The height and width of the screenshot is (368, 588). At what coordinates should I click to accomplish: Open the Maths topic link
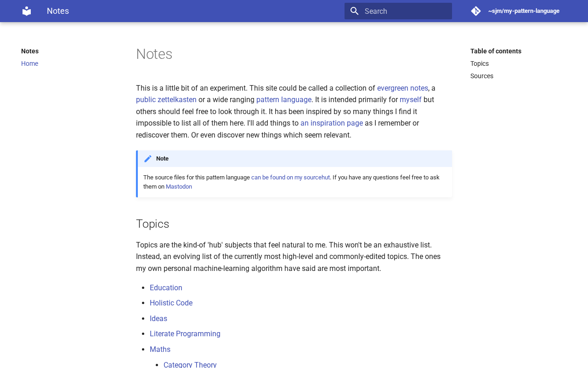pos(160,350)
